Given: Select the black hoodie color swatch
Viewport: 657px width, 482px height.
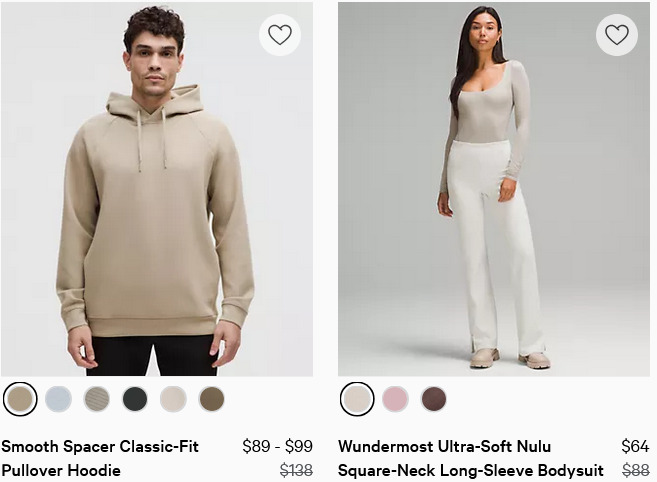Looking at the screenshot, I should point(135,399).
